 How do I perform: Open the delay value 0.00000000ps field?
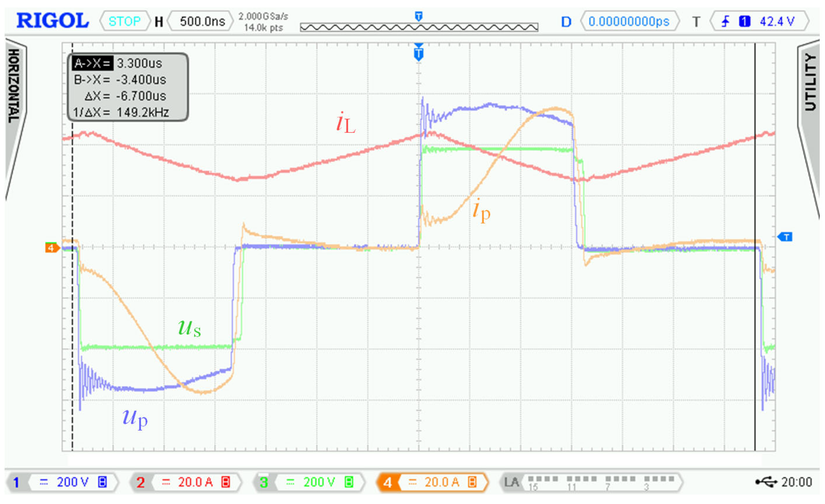[x=628, y=21]
